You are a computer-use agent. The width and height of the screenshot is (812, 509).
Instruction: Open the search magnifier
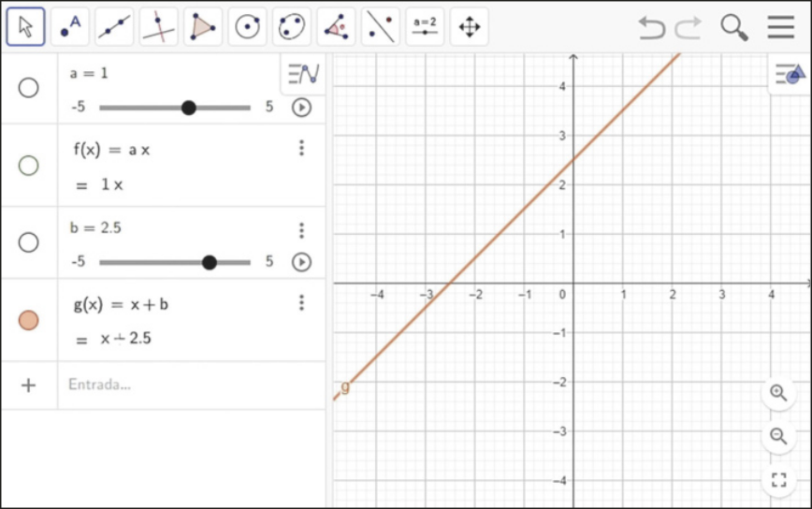click(x=734, y=27)
